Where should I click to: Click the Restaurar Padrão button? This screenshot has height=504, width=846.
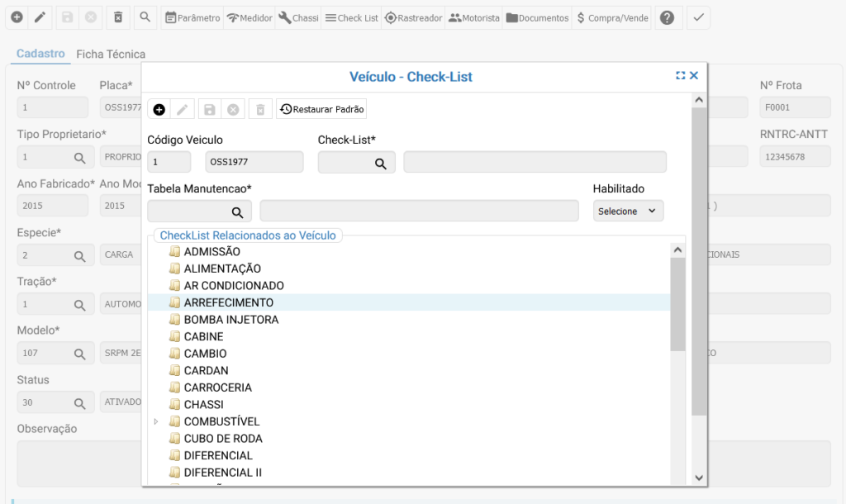[x=321, y=109]
